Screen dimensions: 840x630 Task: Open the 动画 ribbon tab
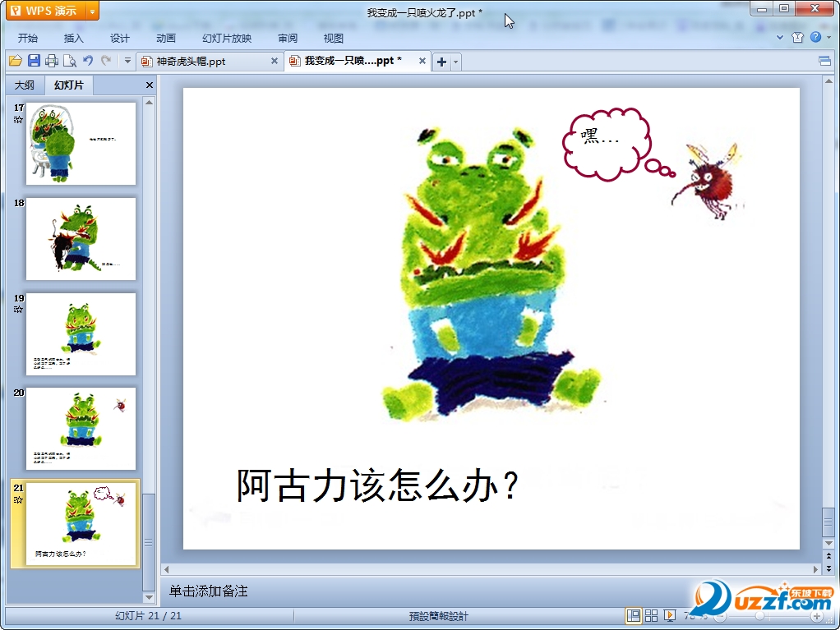pyautogui.click(x=166, y=38)
